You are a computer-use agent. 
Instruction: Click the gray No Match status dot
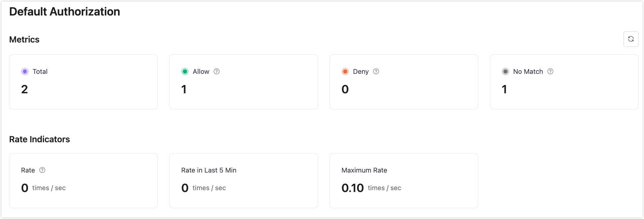coord(505,71)
